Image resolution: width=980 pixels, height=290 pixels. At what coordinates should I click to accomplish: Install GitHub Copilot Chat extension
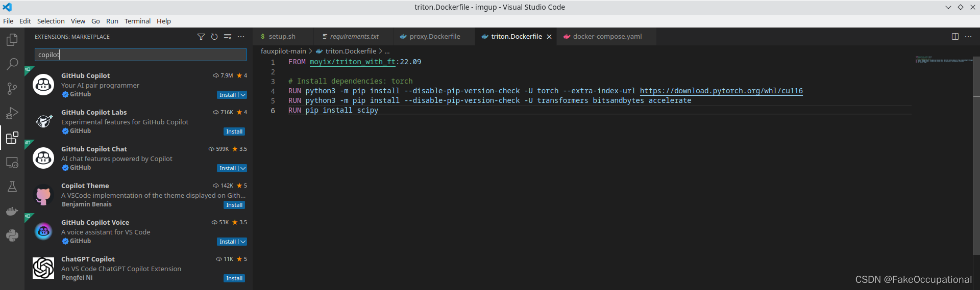(228, 168)
